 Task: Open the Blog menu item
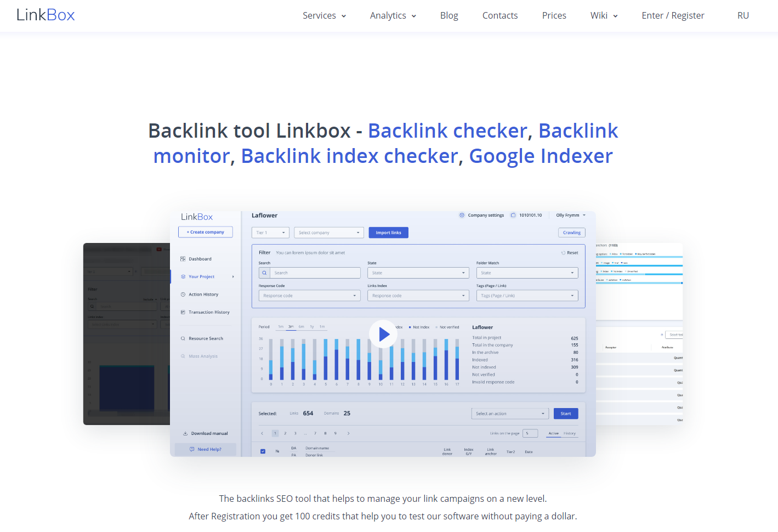449,15
